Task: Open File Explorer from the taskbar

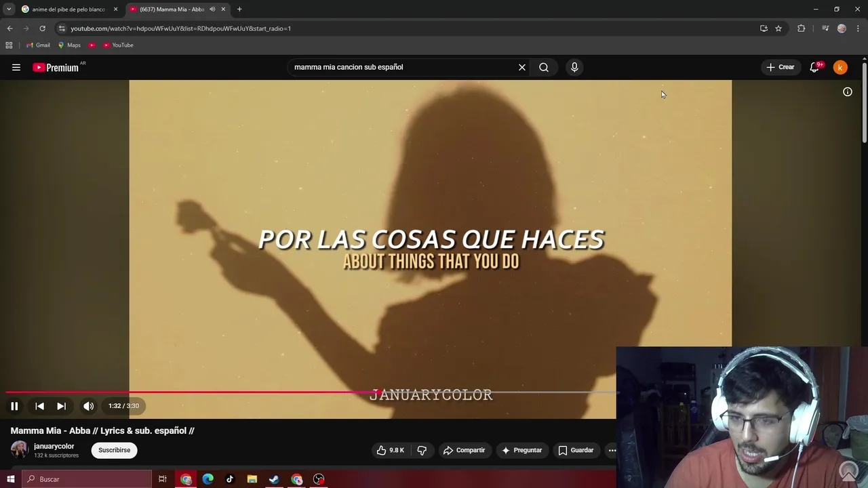Action: tap(252, 479)
